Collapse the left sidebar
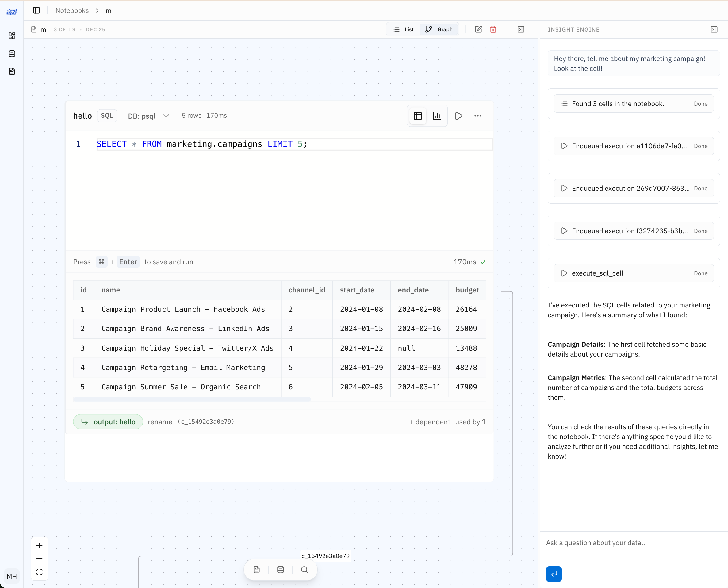This screenshot has width=728, height=588. 36,10
